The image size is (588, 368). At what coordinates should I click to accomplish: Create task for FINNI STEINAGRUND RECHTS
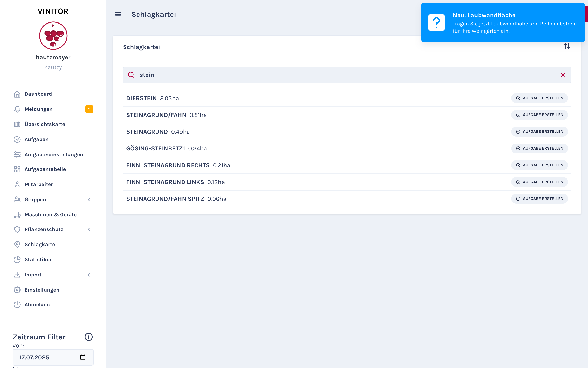(539, 165)
